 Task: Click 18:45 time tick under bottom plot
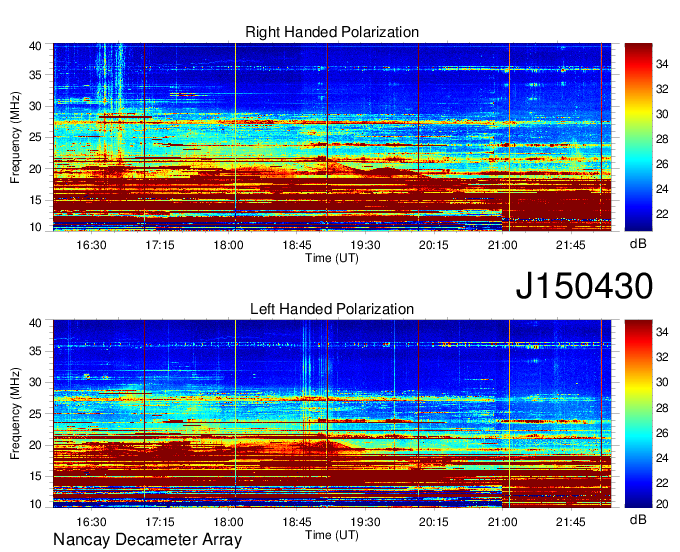point(297,522)
